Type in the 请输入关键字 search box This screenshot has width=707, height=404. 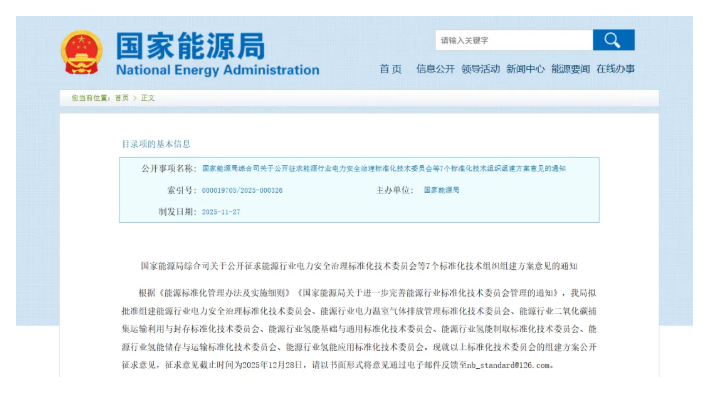(514, 40)
